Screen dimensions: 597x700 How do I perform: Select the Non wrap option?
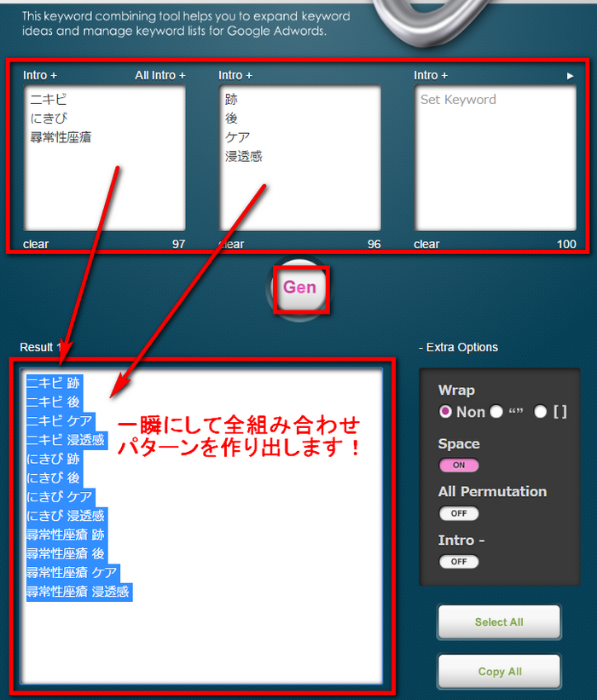tap(445, 412)
